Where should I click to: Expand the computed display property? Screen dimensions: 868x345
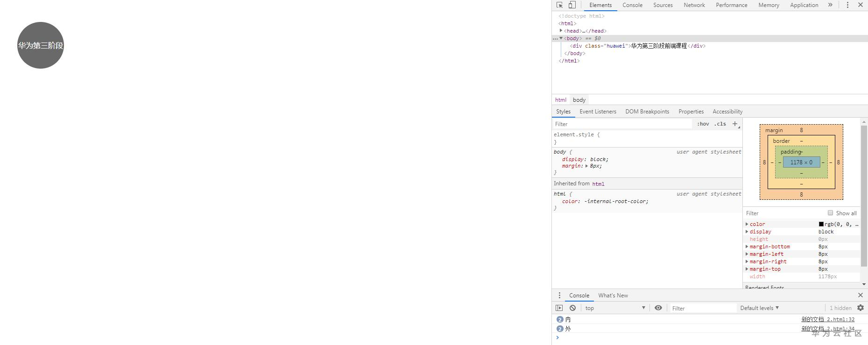747,232
